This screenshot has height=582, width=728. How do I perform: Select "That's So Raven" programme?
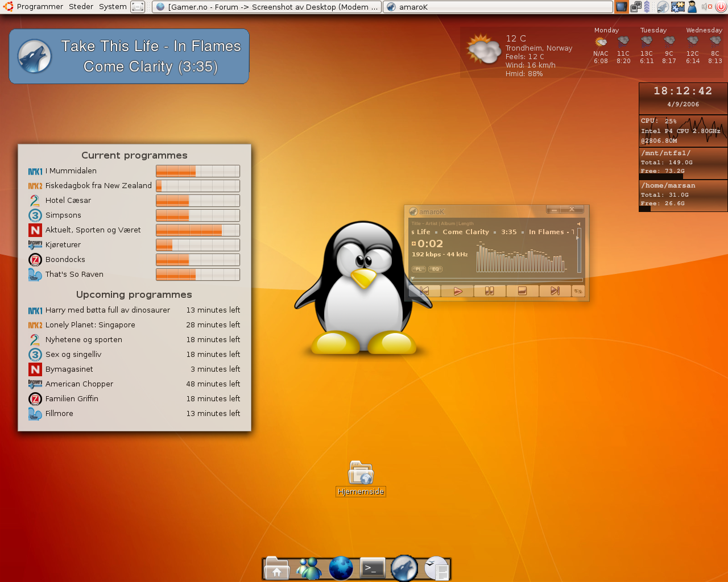[x=75, y=275]
